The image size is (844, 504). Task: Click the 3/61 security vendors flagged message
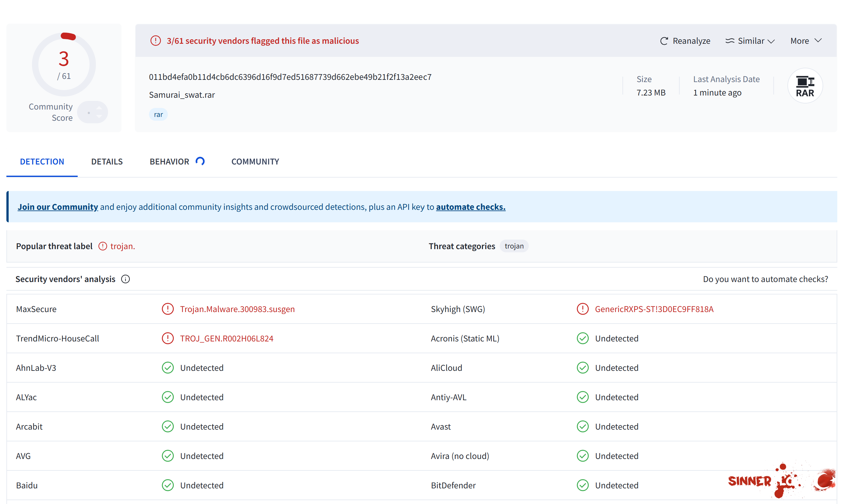[x=262, y=41]
